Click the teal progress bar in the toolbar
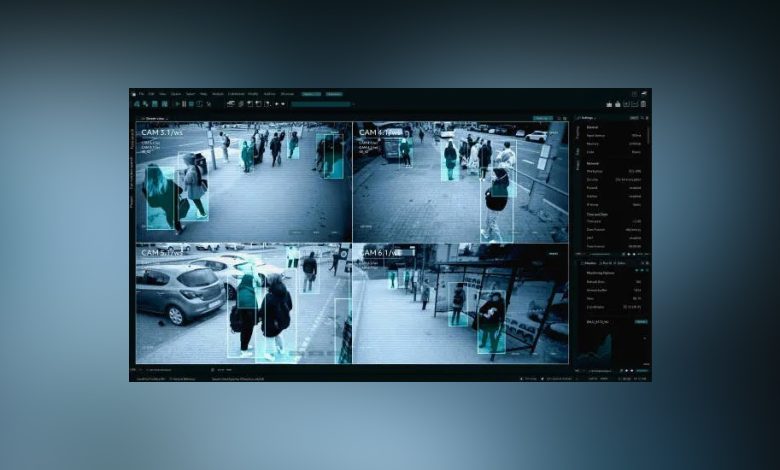The width and height of the screenshot is (780, 470). [321, 104]
